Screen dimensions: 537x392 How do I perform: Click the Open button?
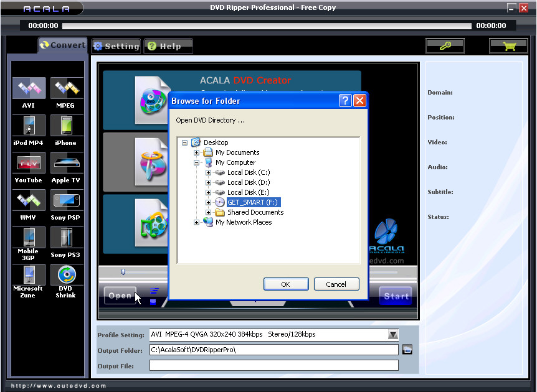click(120, 296)
